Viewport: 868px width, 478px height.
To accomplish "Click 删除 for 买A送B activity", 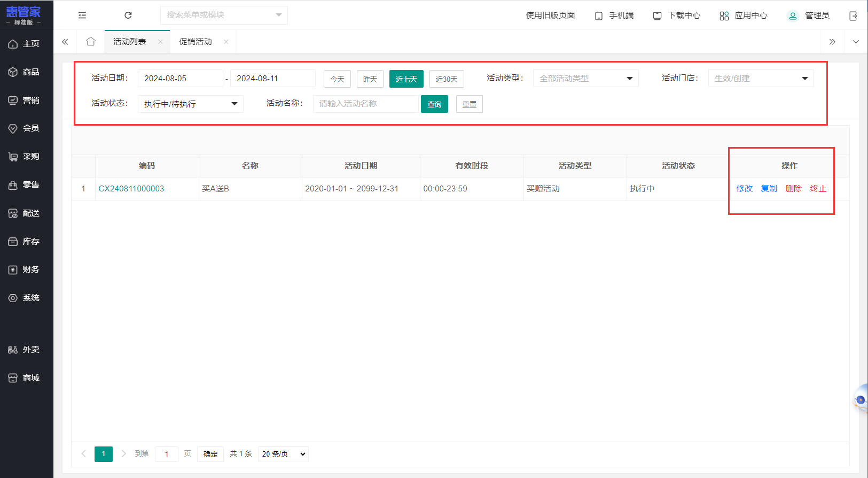I will (x=794, y=189).
